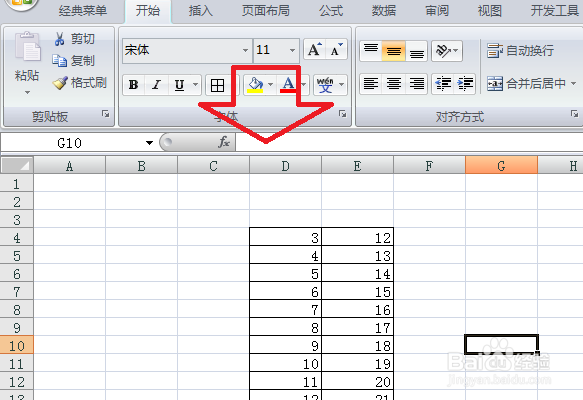
Task: Toggle underline formatting
Action: [180, 85]
